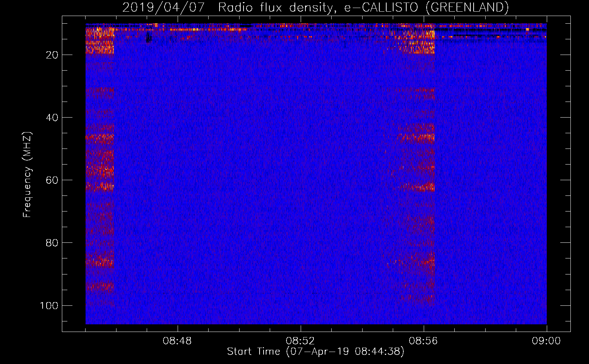Click the 100 frequency tick label
Screen dimensions: 589x364
click(x=49, y=305)
